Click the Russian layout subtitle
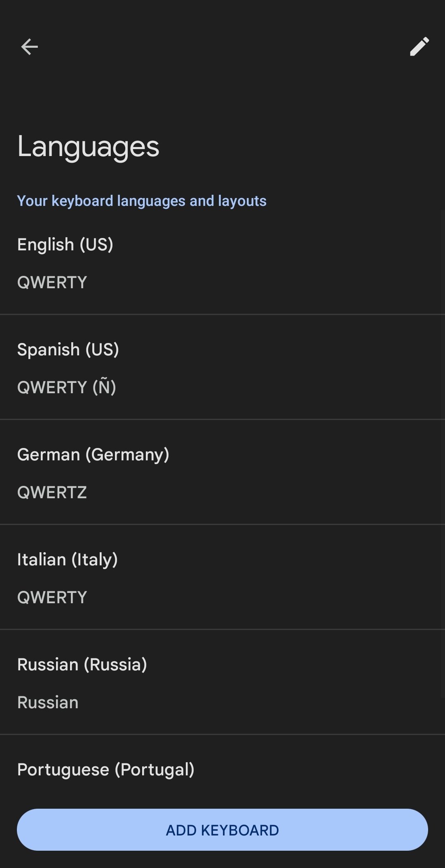The image size is (445, 868). [48, 702]
